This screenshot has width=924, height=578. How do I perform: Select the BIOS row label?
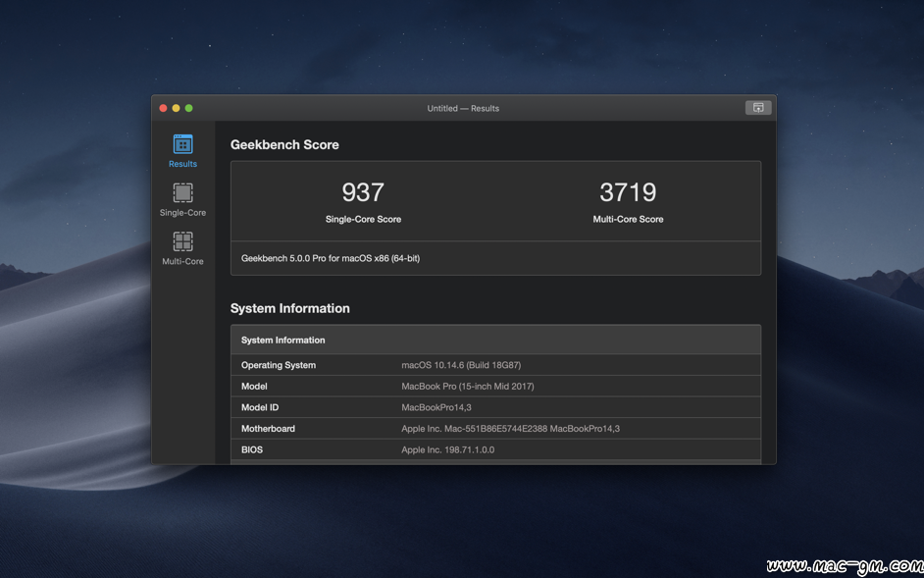[x=252, y=449]
